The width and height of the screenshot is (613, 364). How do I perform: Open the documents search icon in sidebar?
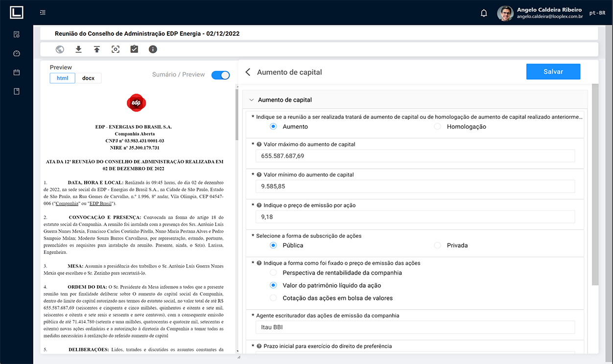17,35
